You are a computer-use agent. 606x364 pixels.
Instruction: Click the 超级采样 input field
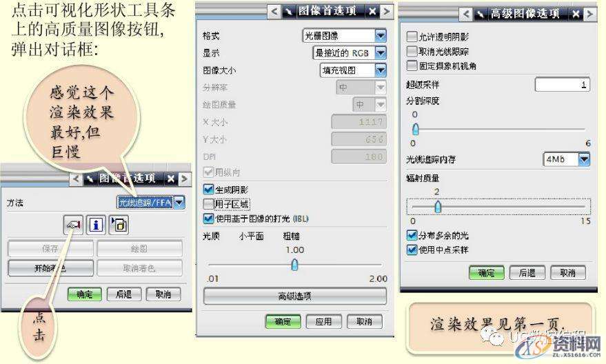click(563, 85)
